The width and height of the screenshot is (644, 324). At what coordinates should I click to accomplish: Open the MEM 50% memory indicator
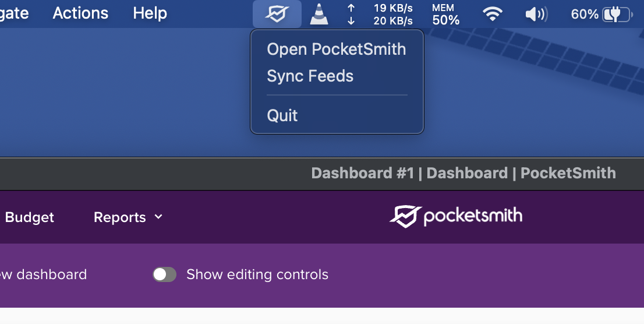click(x=446, y=14)
